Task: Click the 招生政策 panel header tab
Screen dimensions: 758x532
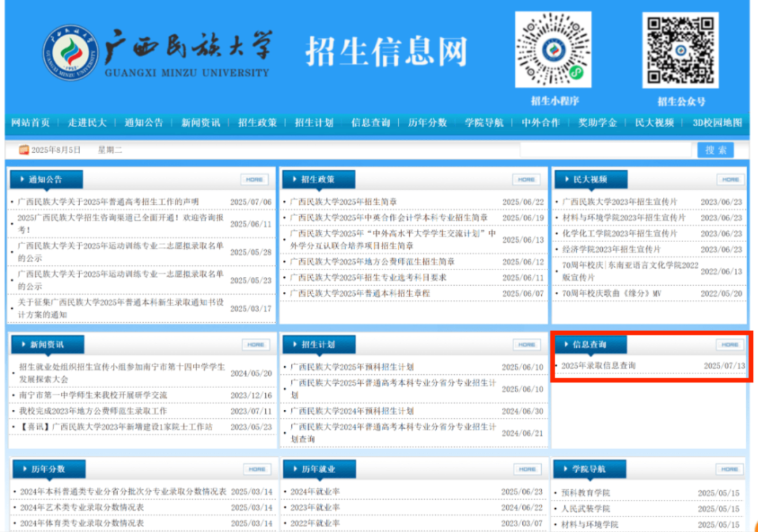Action: 319,180
